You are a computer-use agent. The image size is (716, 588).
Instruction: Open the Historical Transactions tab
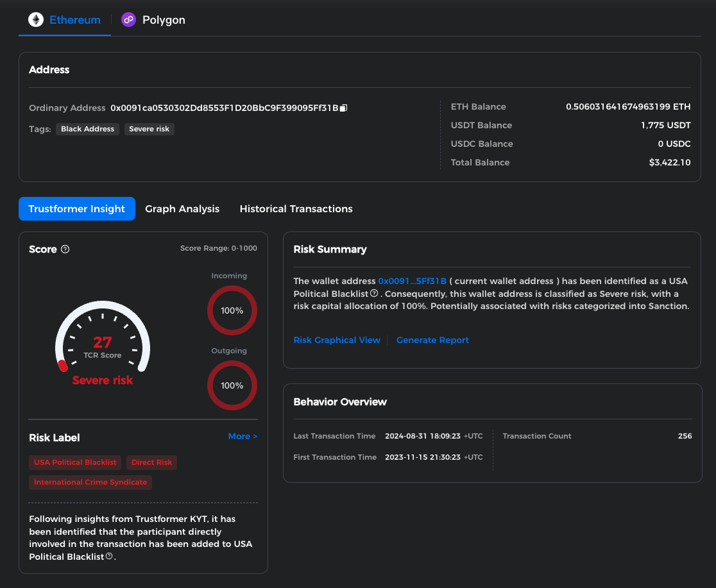[x=296, y=208]
